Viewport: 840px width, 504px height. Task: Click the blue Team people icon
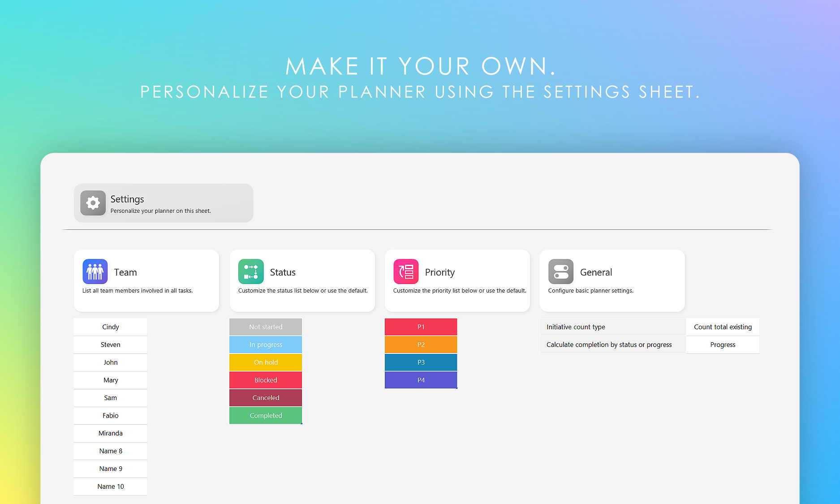pyautogui.click(x=95, y=271)
